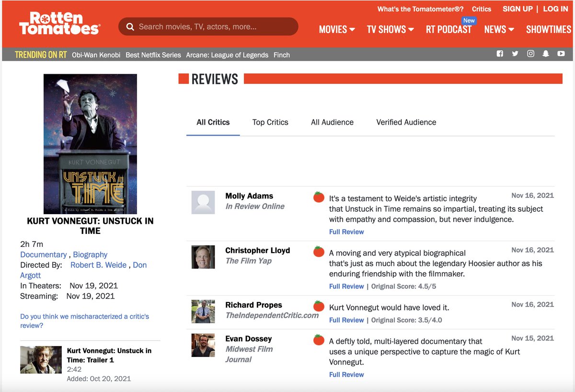This screenshot has width=575, height=392.
Task: Open trending topic Finch
Action: click(x=282, y=55)
